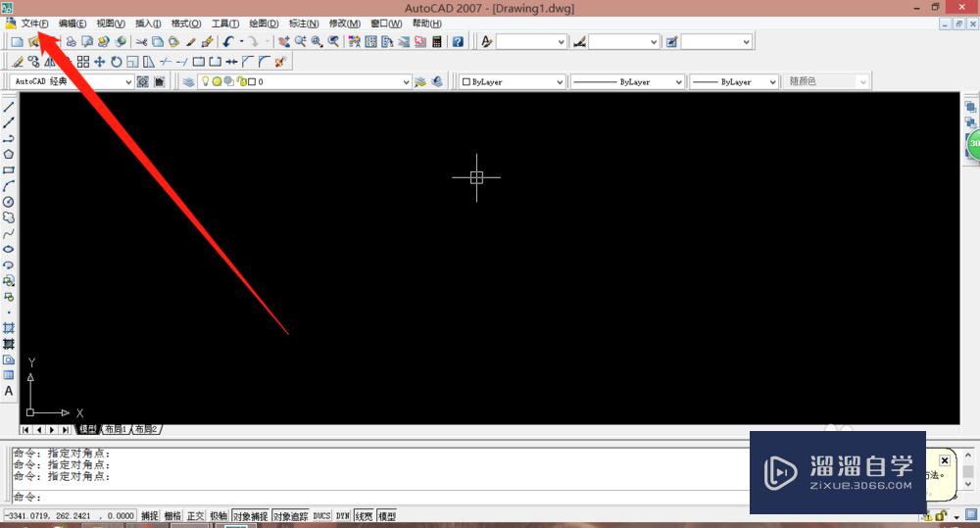The width and height of the screenshot is (980, 528).
Task: Select the Rectangle draw tool
Action: [9, 170]
